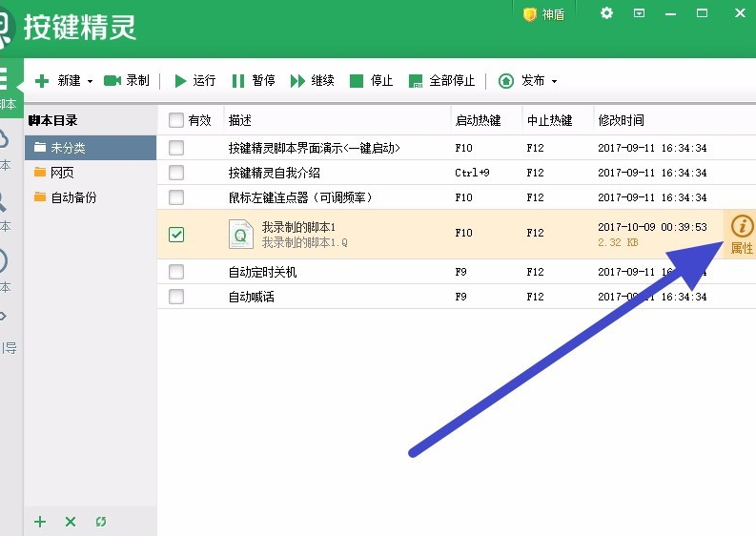This screenshot has width=756, height=536.
Task: Uncheck the 我录制的脚本1 checkbox
Action: tap(176, 235)
